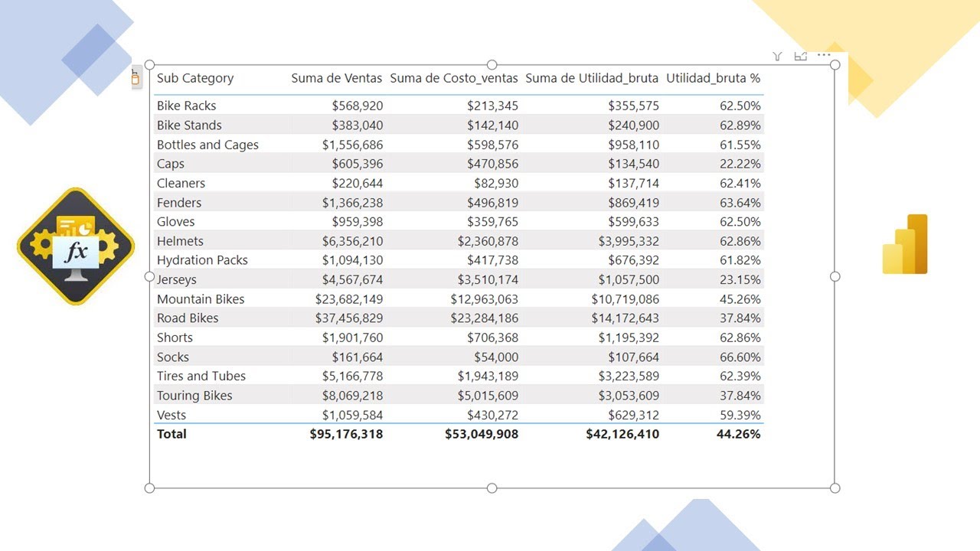
Task: Open the visual filter icon
Action: pyautogui.click(x=777, y=56)
